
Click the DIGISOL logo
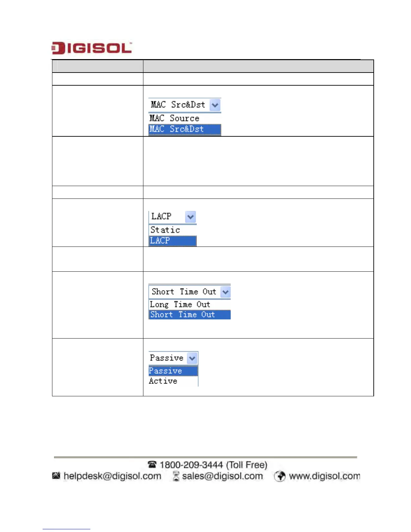[91, 48]
